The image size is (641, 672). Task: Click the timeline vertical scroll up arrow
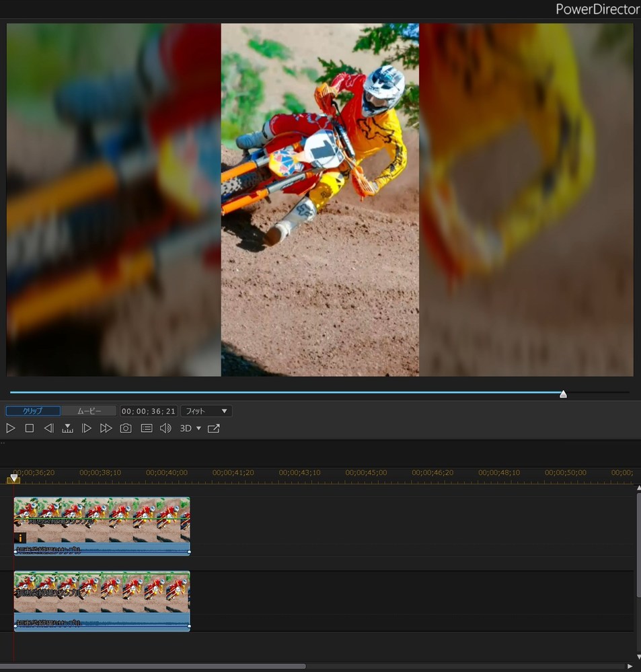click(x=638, y=488)
